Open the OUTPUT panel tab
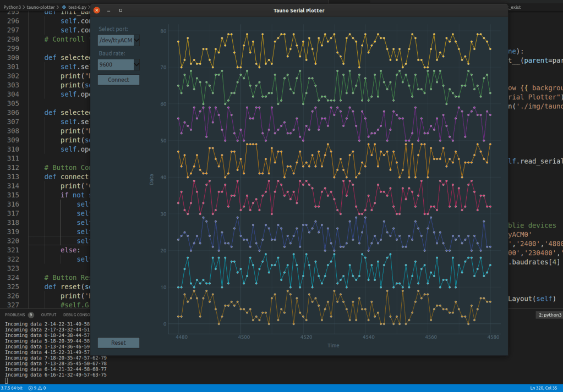 click(x=48, y=314)
